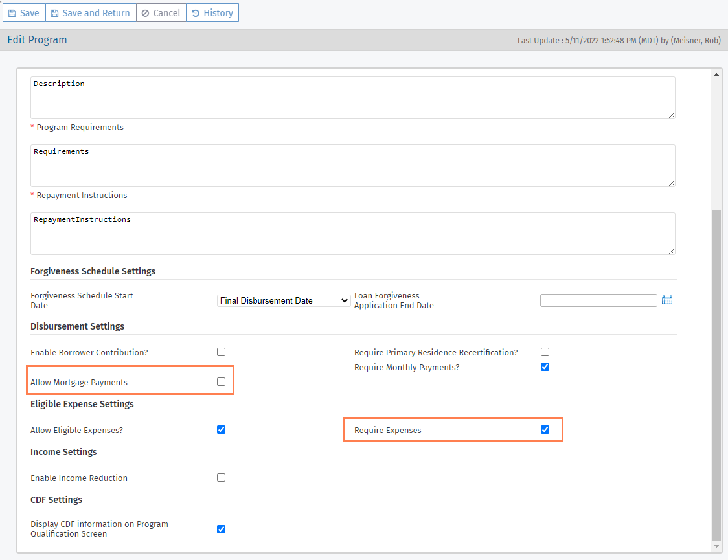Uncheck Allow Eligible Expenses checkbox
Screen dimensions: 728x560
pos(222,429)
